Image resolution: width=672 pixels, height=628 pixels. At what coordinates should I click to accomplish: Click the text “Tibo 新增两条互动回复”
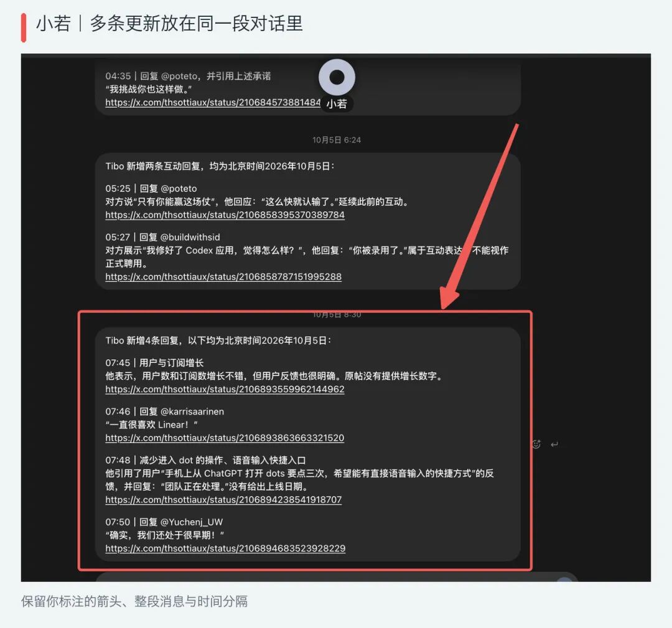152,166
